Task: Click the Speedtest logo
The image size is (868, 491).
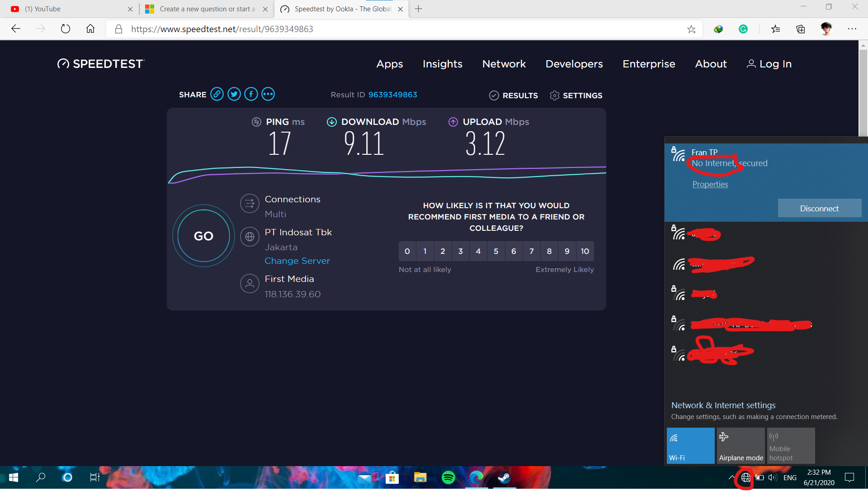Action: [101, 64]
